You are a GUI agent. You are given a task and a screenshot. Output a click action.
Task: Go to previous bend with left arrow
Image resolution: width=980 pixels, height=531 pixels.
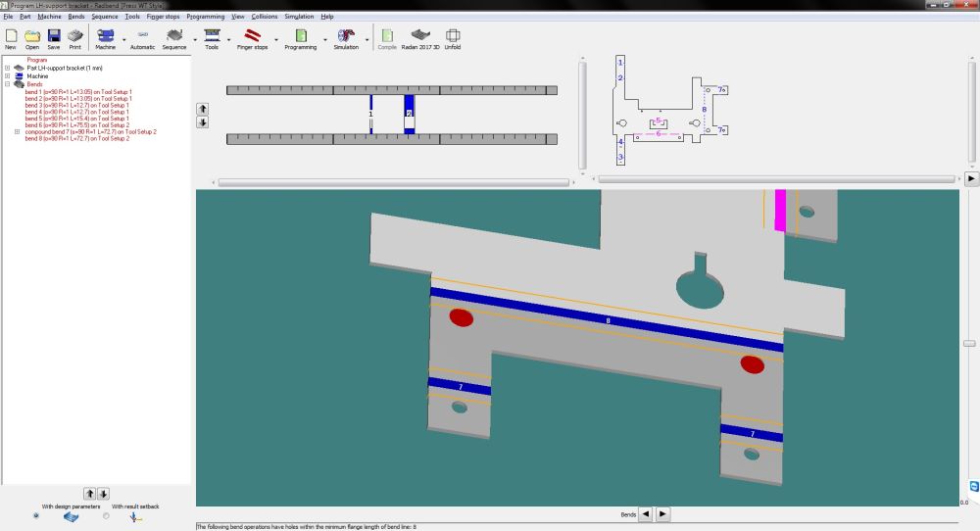(x=646, y=513)
